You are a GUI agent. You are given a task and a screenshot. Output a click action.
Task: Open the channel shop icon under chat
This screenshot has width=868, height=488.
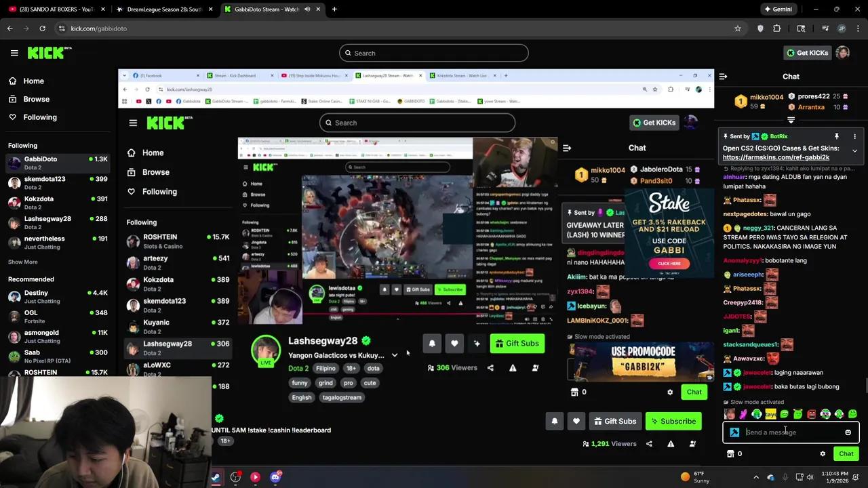730,454
